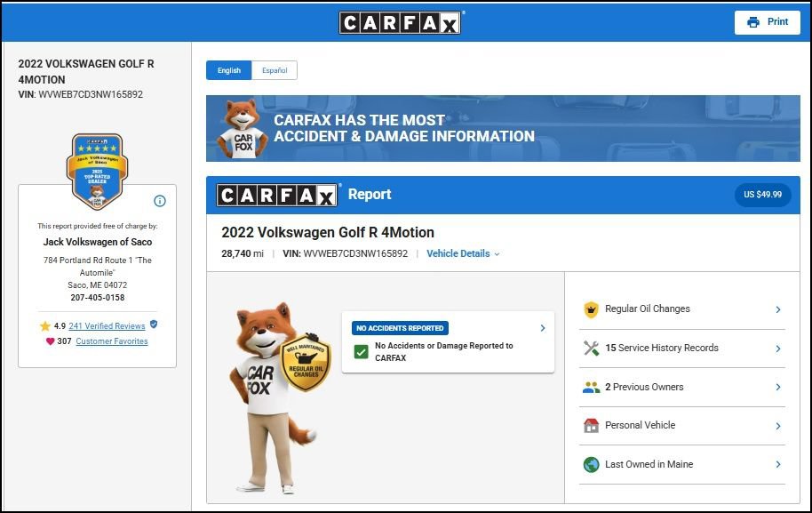This screenshot has width=812, height=513.
Task: Switch to the Español language tab
Action: [x=275, y=70]
